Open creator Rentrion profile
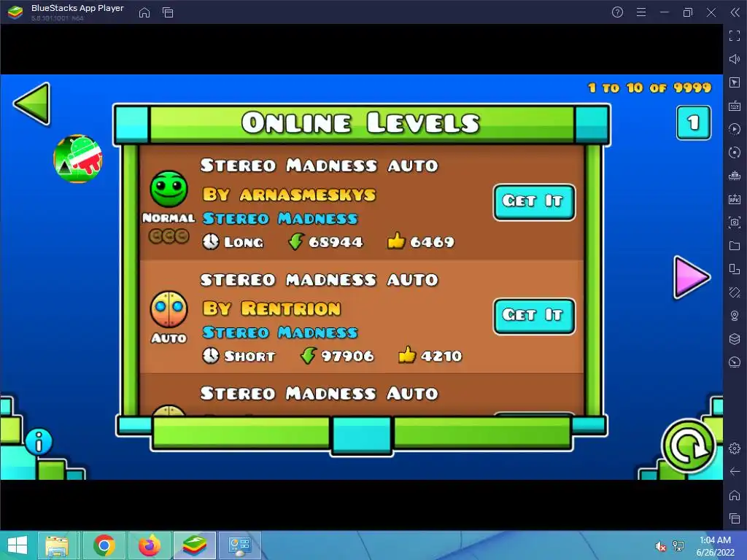Screen dimensions: 747x560 271,308
